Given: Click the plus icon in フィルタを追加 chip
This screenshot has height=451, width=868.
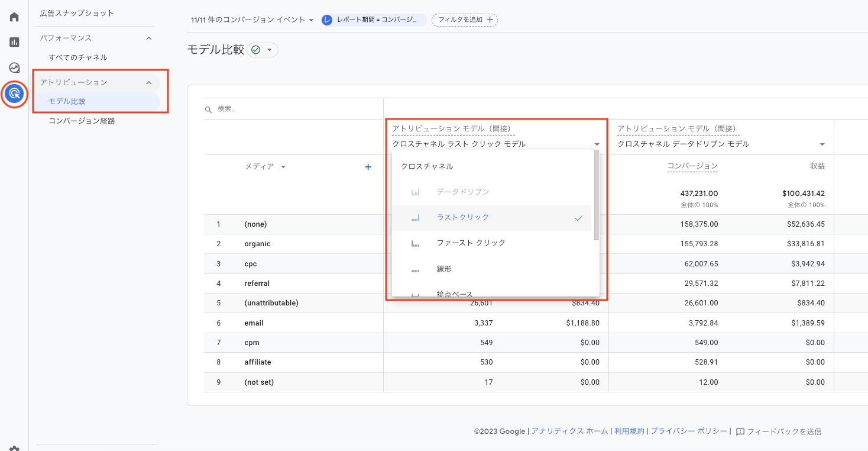Looking at the screenshot, I should click(x=490, y=20).
